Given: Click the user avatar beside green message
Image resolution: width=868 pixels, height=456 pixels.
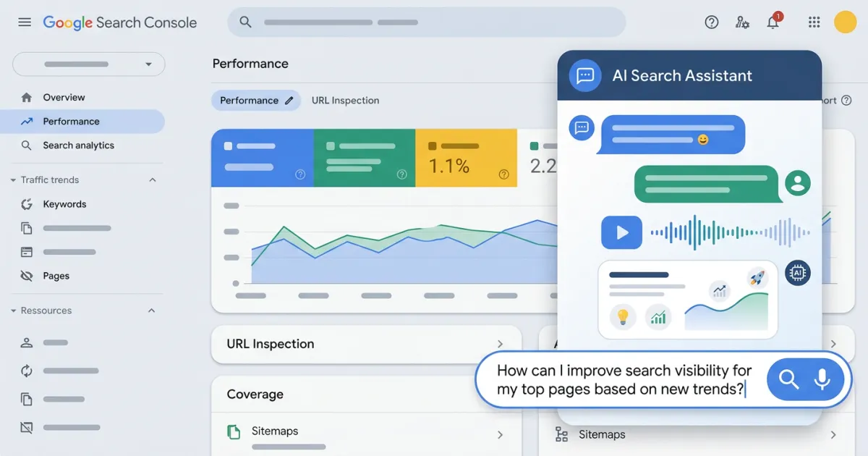Looking at the screenshot, I should pos(798,182).
